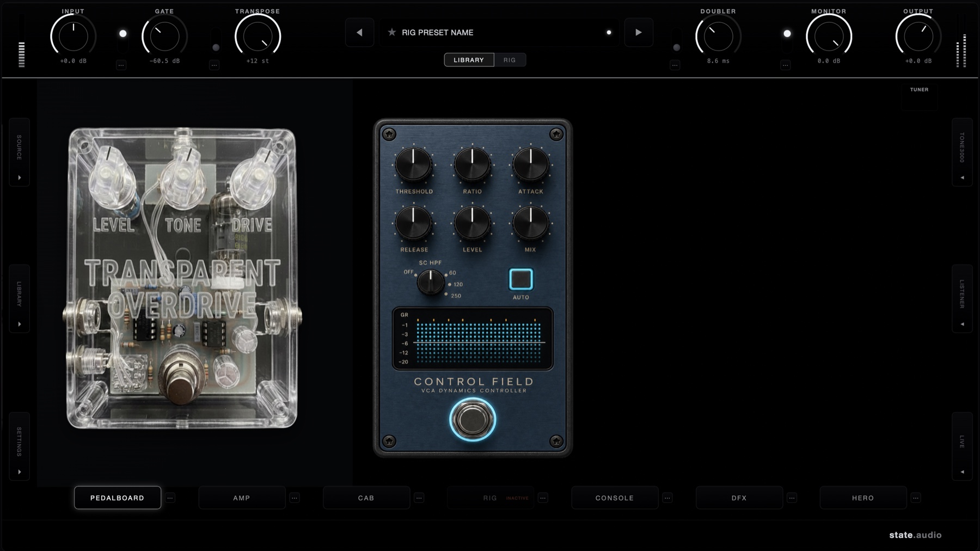This screenshot has width=980, height=551.
Task: Select the DFX tab
Action: pyautogui.click(x=739, y=498)
